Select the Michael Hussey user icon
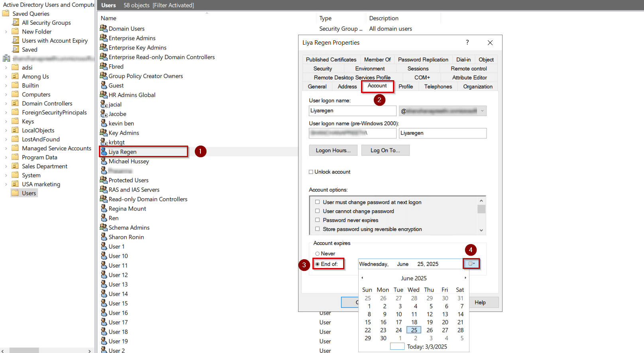This screenshot has width=644, height=353. coord(104,161)
